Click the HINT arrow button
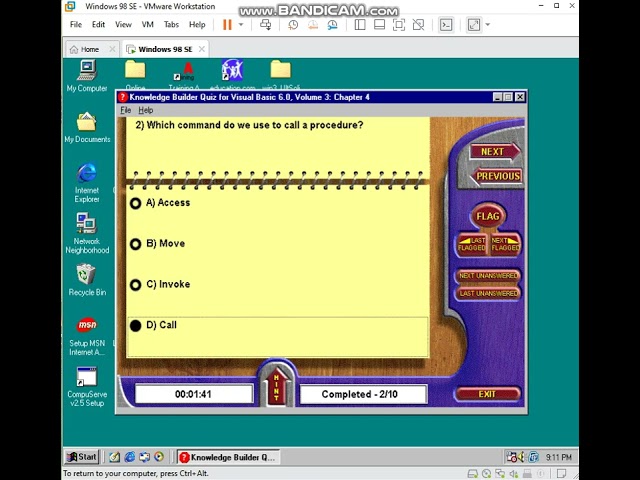Image resolution: width=640 pixels, height=480 pixels. point(276,387)
